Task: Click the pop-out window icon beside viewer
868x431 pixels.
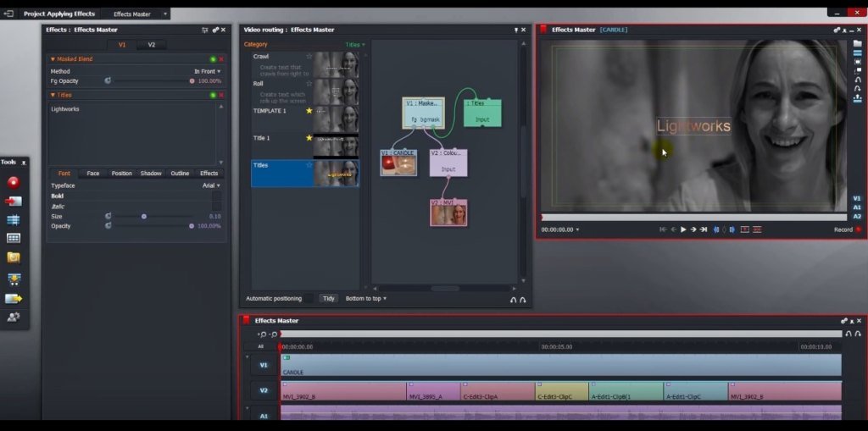Action: (858, 71)
